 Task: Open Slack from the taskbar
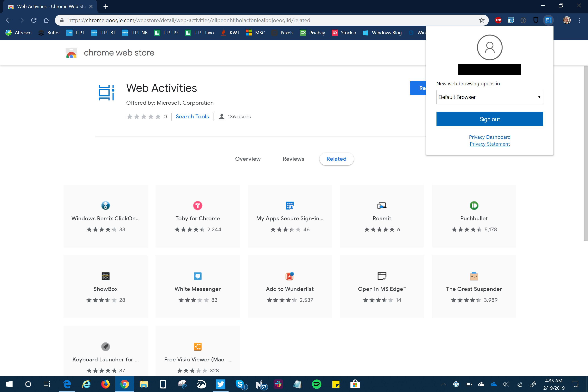click(278, 384)
